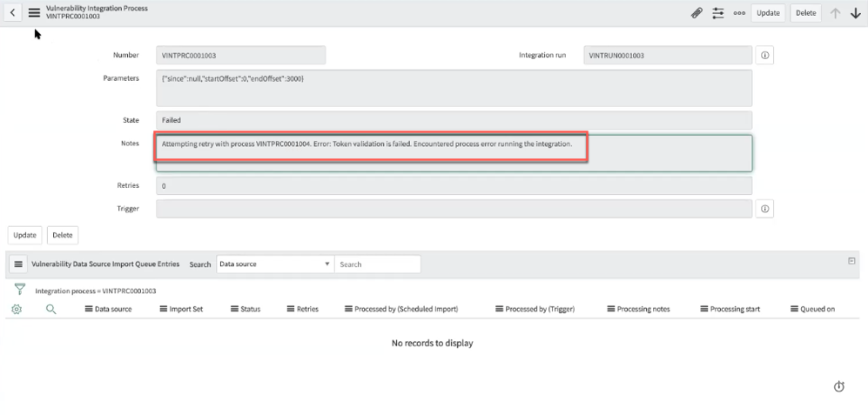Open the related list hamburger menu
868x415 pixels.
[x=17, y=264]
